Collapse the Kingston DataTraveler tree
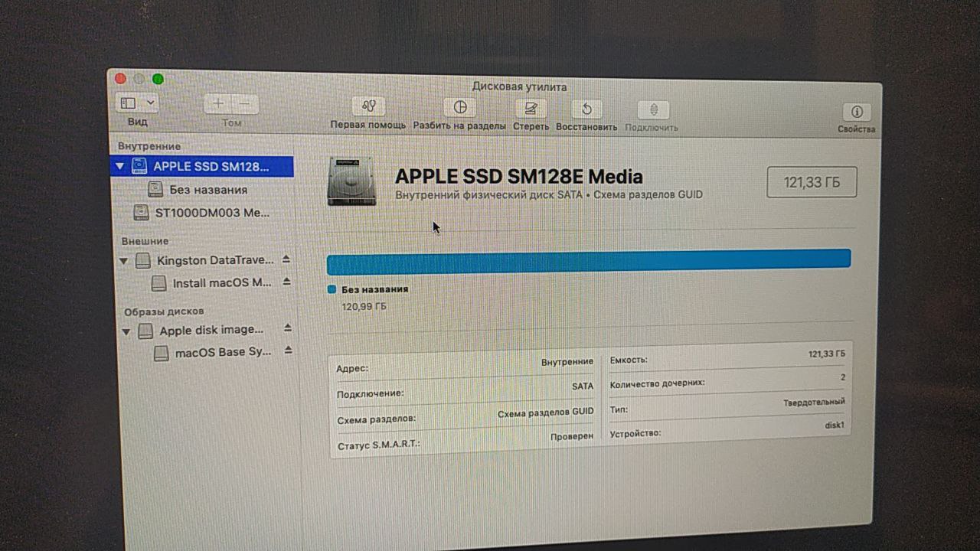 (x=124, y=261)
